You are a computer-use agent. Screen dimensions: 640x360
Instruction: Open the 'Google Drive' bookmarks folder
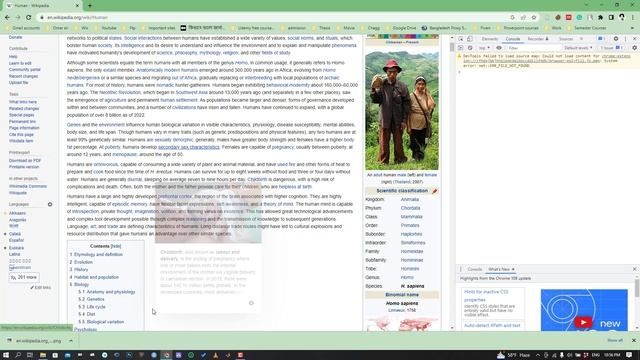pos(401,28)
